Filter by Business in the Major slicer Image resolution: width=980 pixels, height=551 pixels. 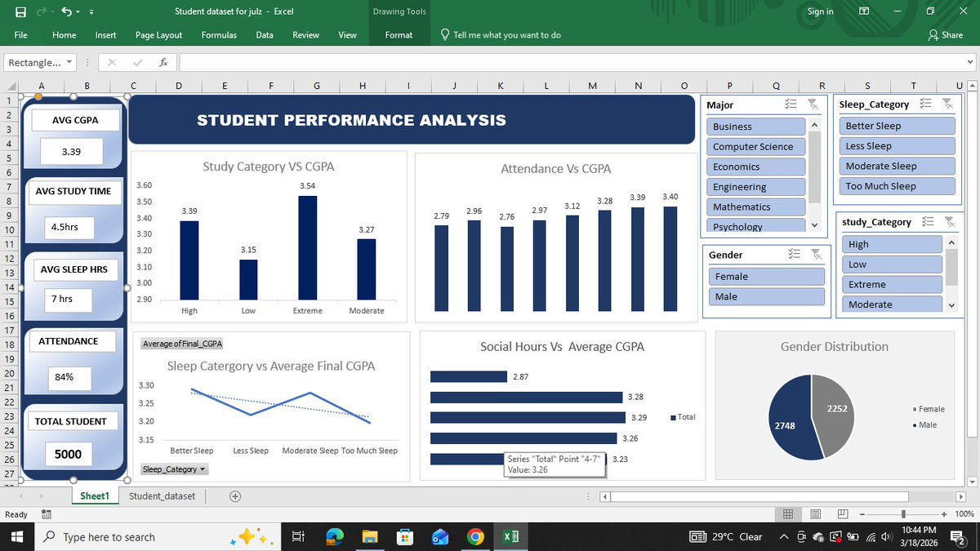[x=755, y=127]
